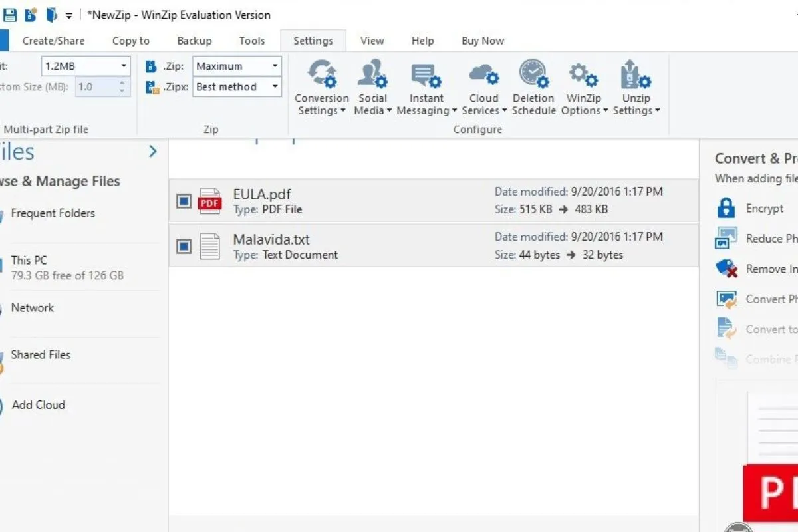Select the Malavida.txt file name

point(271,239)
